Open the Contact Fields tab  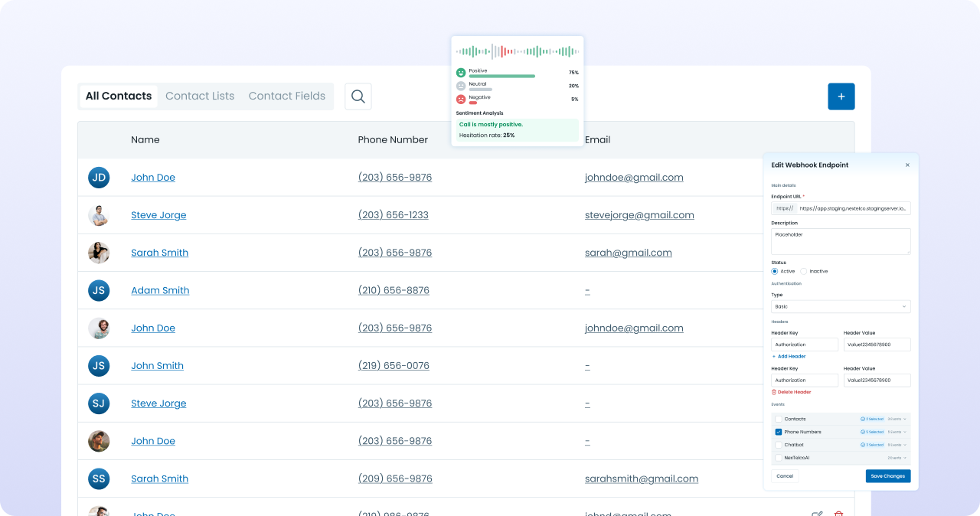(286, 96)
